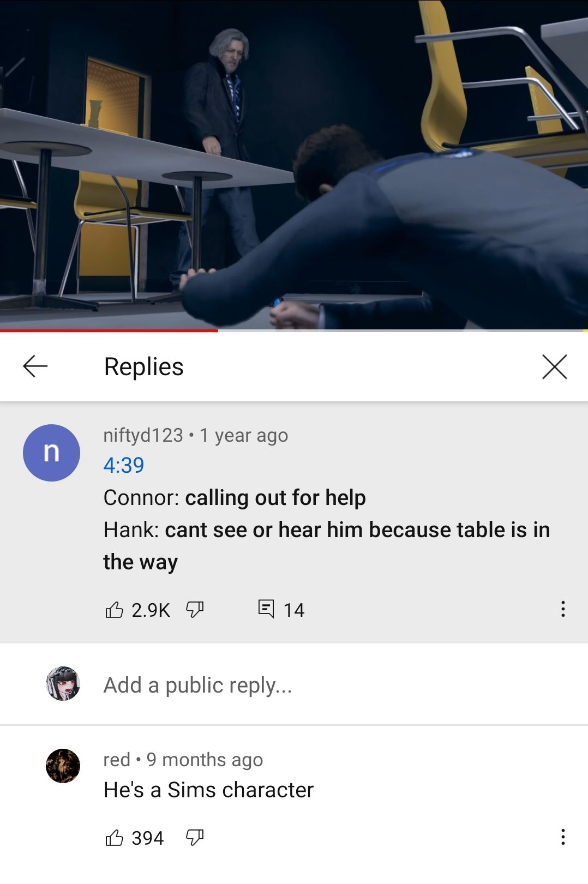Like red's reply

click(x=114, y=838)
